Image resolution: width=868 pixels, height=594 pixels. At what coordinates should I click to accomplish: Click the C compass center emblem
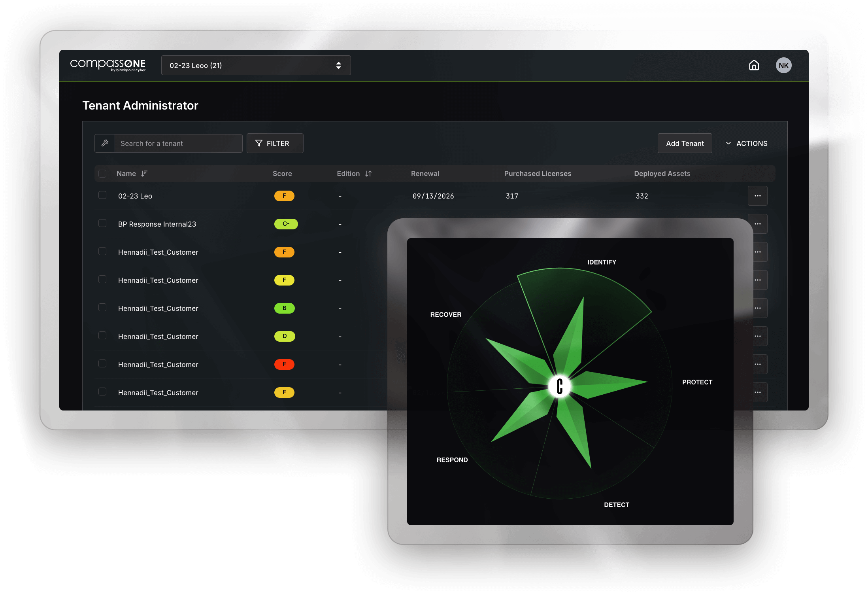click(559, 386)
